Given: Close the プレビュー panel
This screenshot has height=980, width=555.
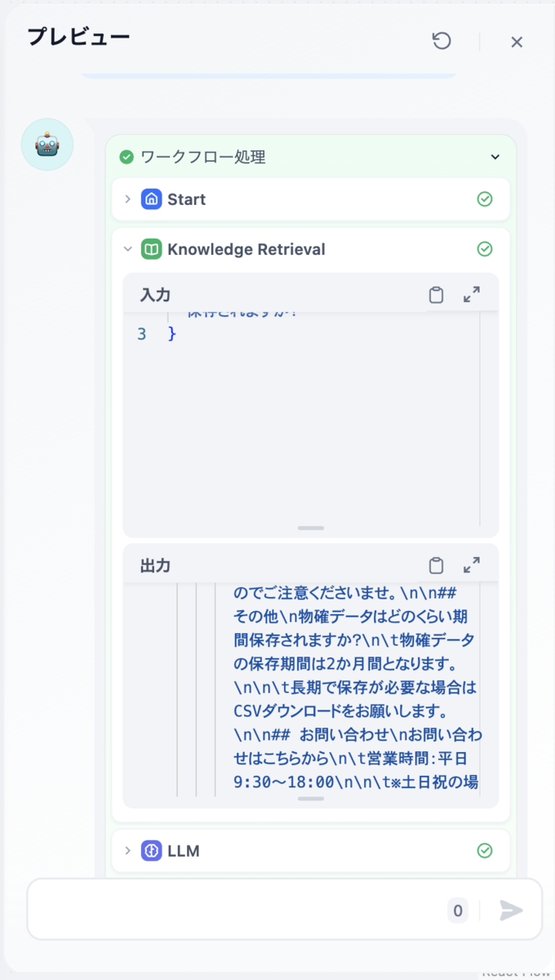Looking at the screenshot, I should (517, 42).
